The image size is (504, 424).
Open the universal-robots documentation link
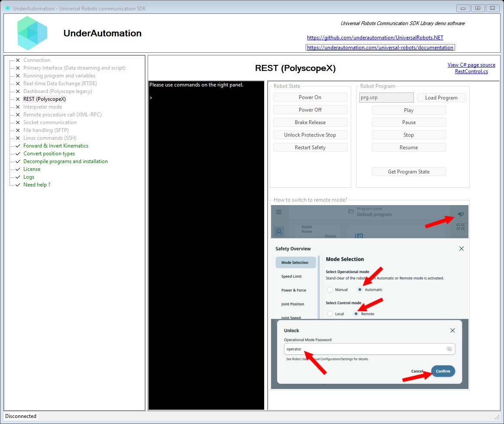[380, 48]
